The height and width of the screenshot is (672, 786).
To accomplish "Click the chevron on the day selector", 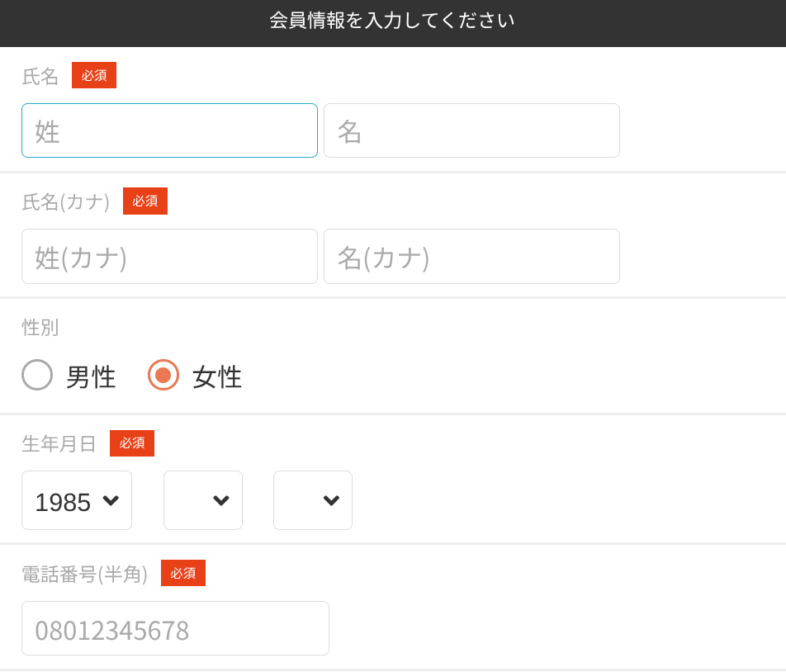I will (332, 500).
